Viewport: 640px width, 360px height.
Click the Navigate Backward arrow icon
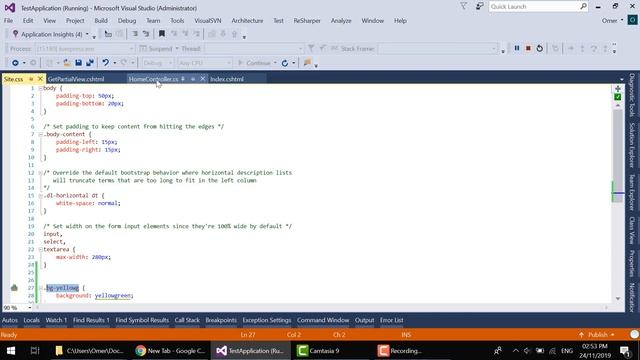click(15, 63)
